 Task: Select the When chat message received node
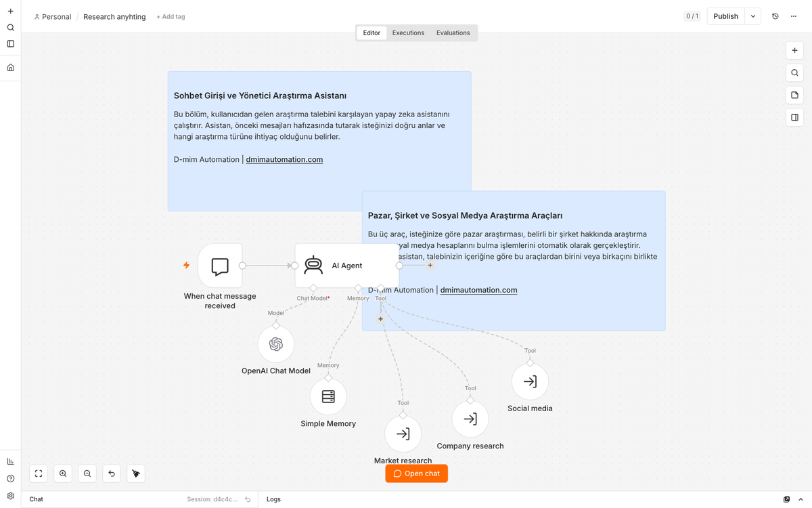(220, 266)
